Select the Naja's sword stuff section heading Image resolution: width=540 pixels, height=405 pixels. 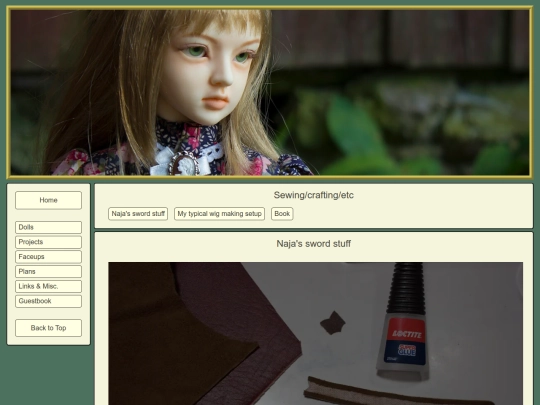point(314,244)
